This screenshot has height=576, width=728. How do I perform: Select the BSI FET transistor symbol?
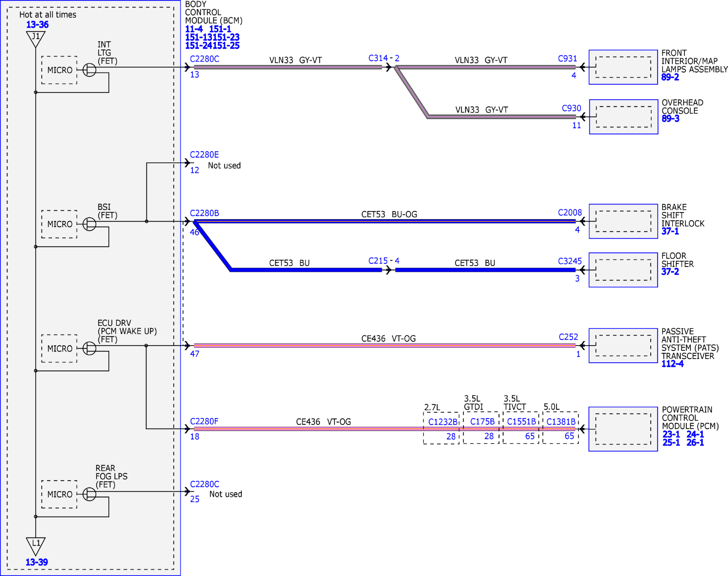[x=90, y=224]
